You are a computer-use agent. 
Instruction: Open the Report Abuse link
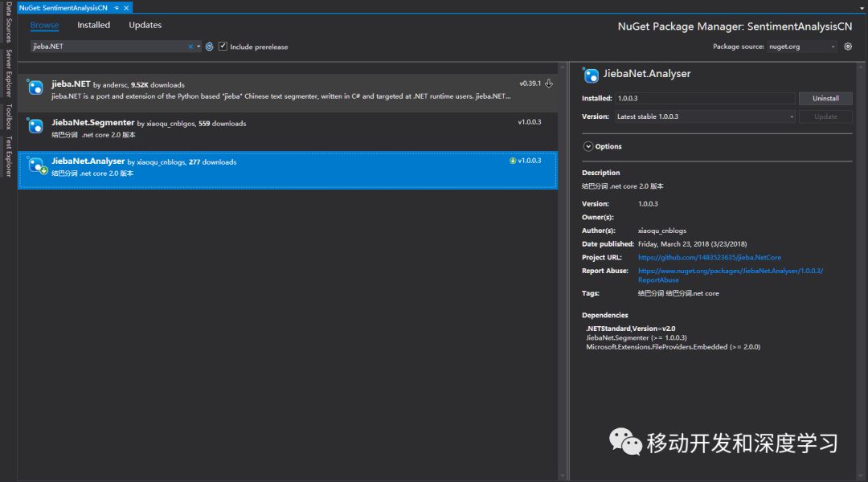click(730, 275)
